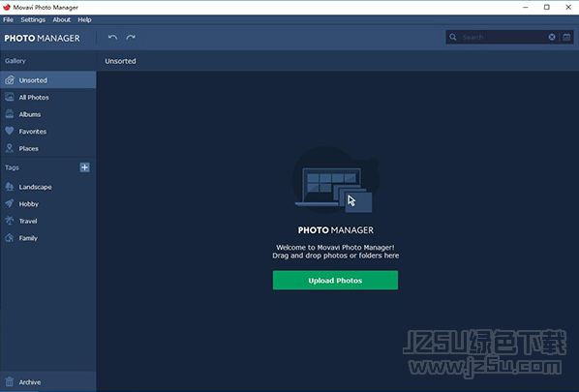This screenshot has width=579, height=392.
Task: Click the Hobby tag icon
Action: 10,204
